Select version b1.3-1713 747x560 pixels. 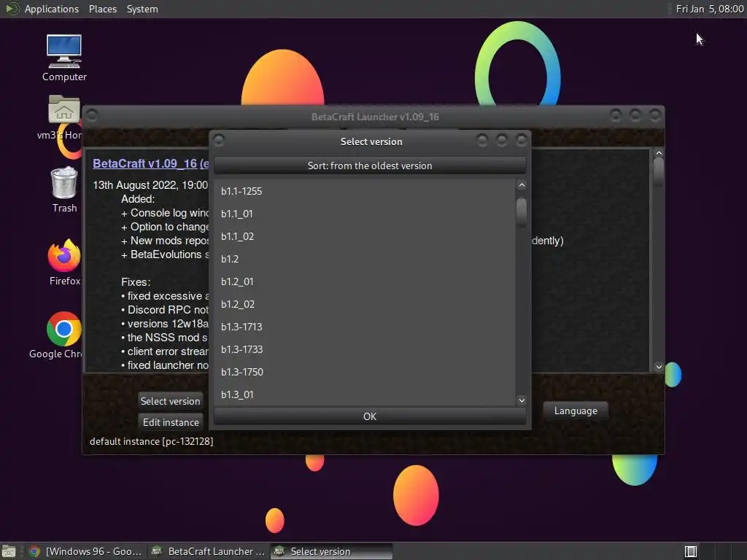365,327
